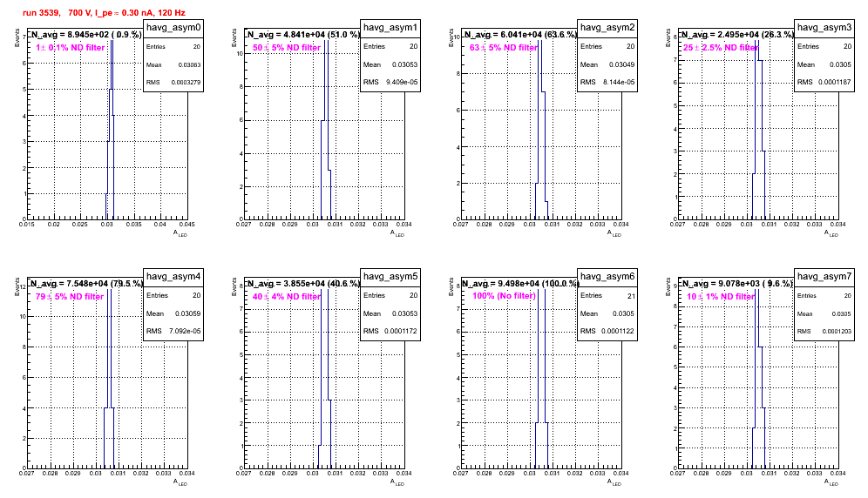Click the histogram peak in havg_asym5 plot
The height and width of the screenshot is (498, 868).
click(x=326, y=291)
